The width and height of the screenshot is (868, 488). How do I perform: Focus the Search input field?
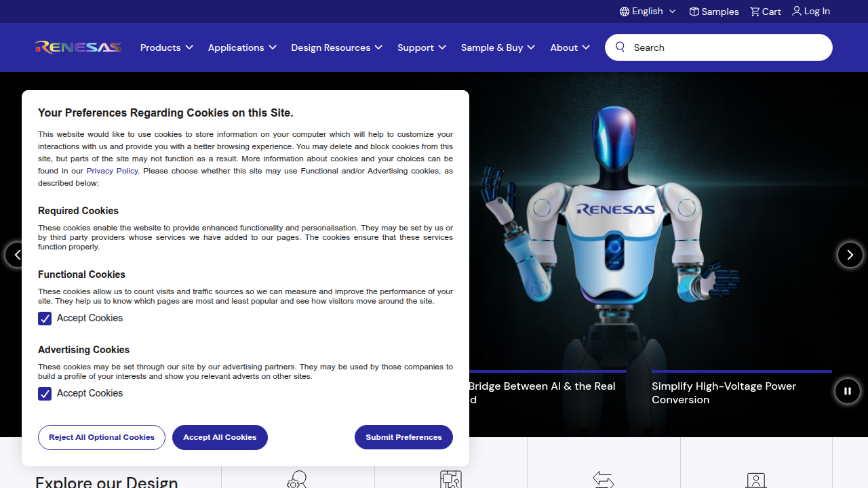(x=719, y=47)
